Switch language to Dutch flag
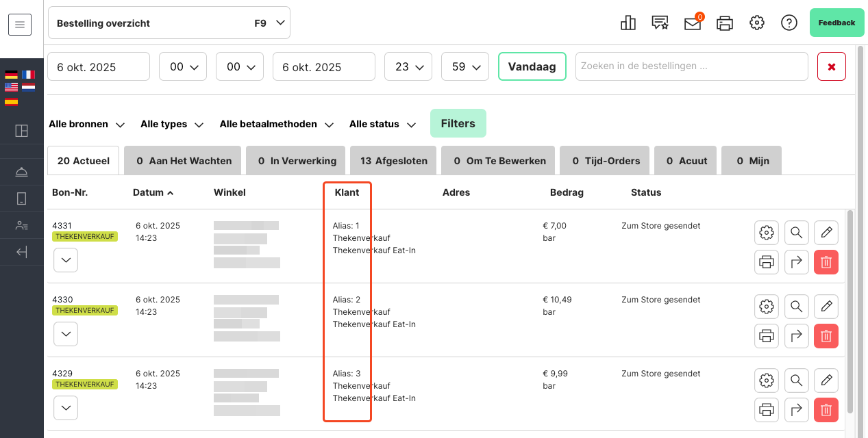Screen dimensions: 868x438 click(x=28, y=87)
